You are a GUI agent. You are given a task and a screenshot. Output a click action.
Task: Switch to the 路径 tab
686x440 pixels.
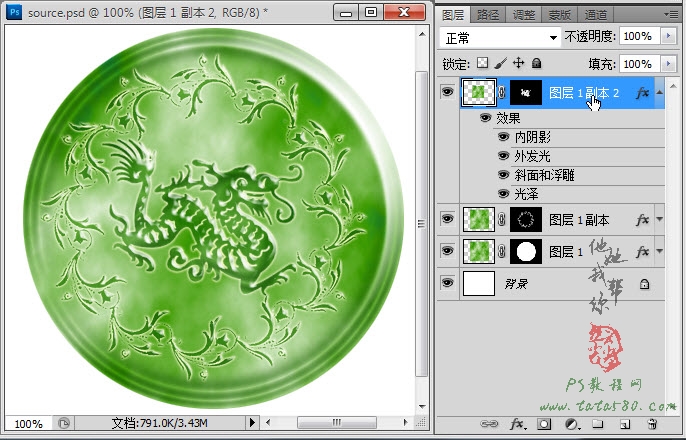(x=488, y=15)
